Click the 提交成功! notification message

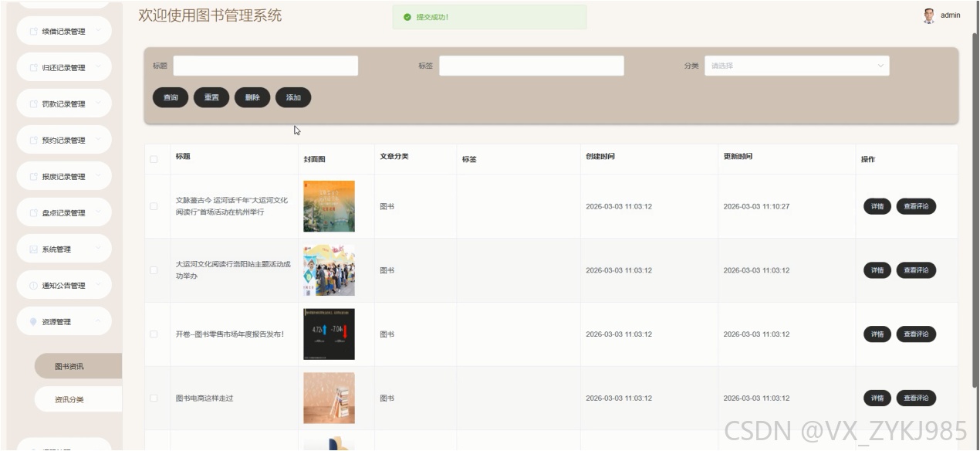click(432, 17)
